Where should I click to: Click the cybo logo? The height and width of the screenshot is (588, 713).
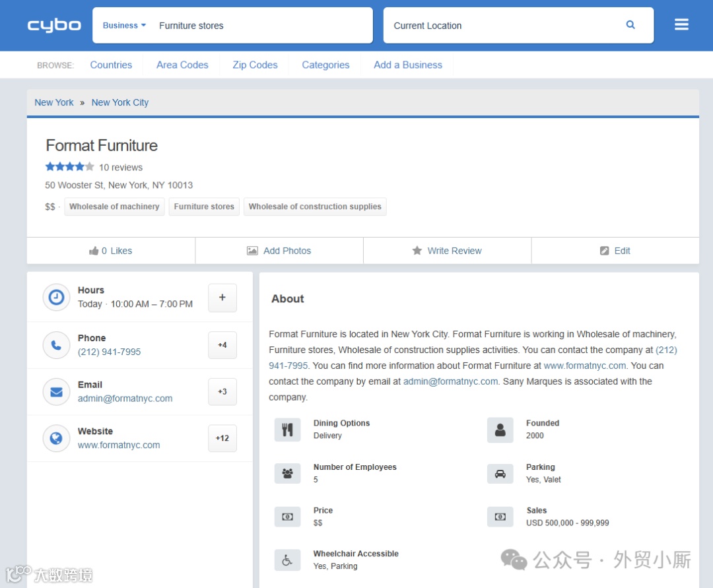click(54, 25)
